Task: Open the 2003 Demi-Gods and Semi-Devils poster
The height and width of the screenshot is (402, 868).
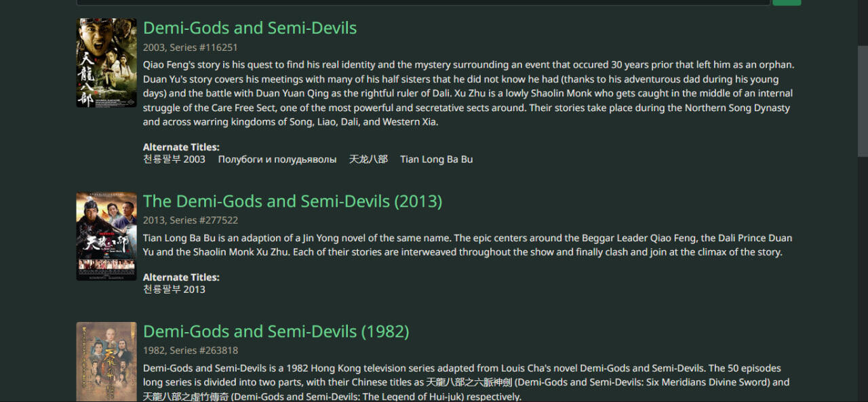Action: tap(106, 62)
